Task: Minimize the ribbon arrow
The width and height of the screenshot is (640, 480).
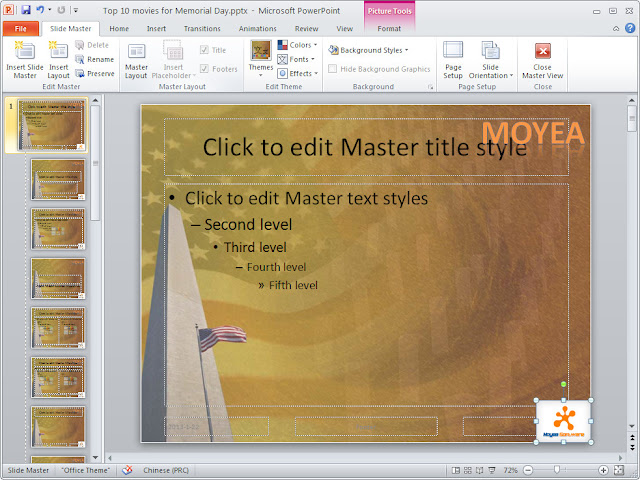Action: [x=616, y=28]
